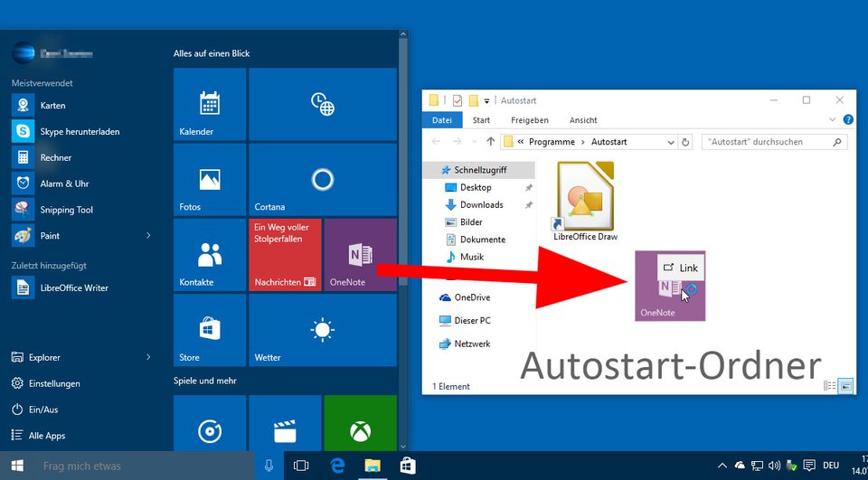Open the Filme & TV clapperboard tile
The width and height of the screenshot is (868, 480).
coord(285,423)
